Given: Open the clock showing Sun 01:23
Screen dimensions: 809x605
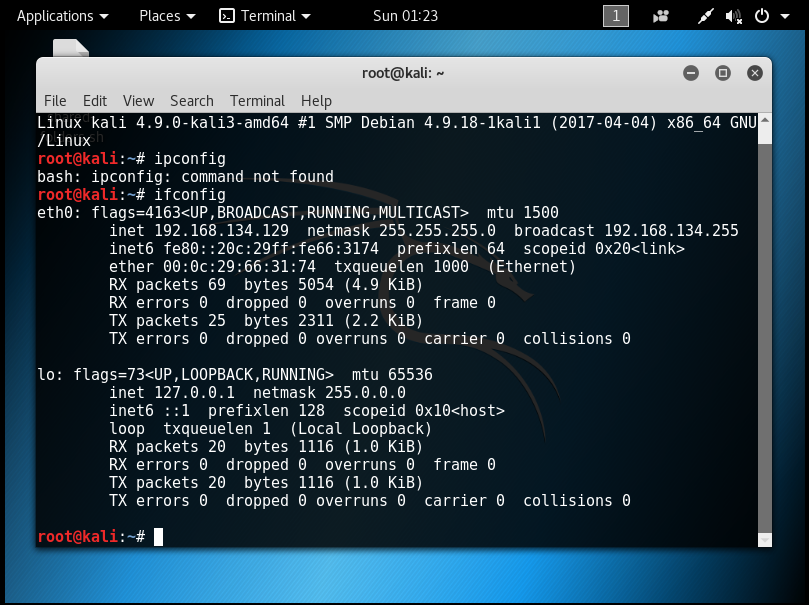Looking at the screenshot, I should point(405,16).
